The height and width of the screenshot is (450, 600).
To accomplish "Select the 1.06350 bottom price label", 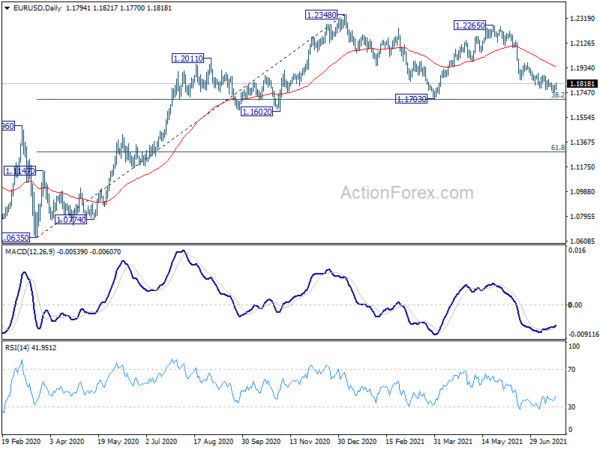I will 15,238.
